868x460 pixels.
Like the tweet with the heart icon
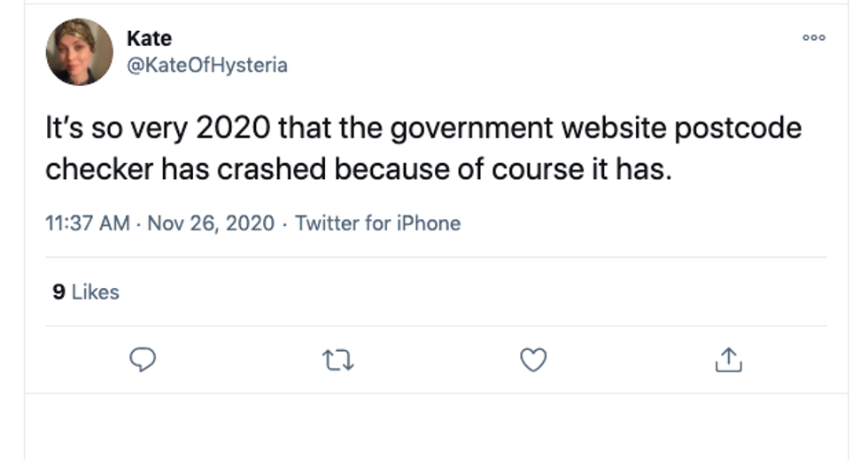click(532, 359)
